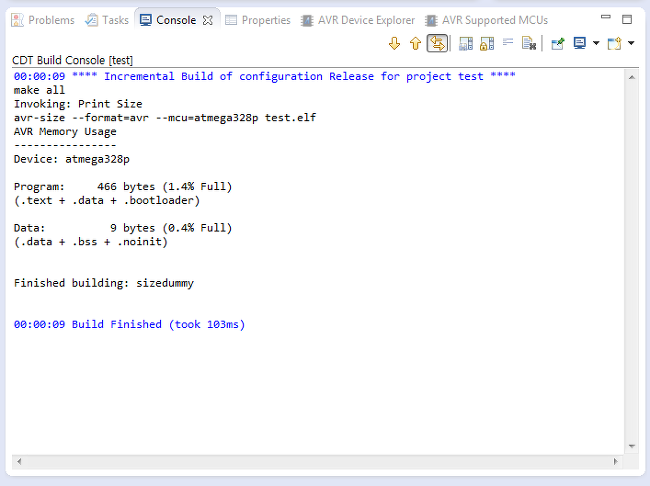650x486 pixels.
Task: Click '(.text + .data + .bootloader)' line
Action: click(x=107, y=200)
